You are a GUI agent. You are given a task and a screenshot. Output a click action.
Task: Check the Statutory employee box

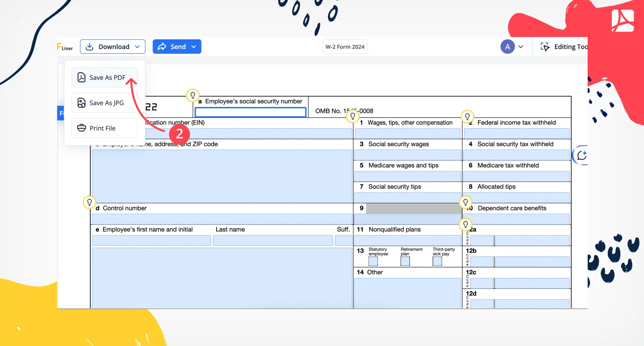coord(373,261)
